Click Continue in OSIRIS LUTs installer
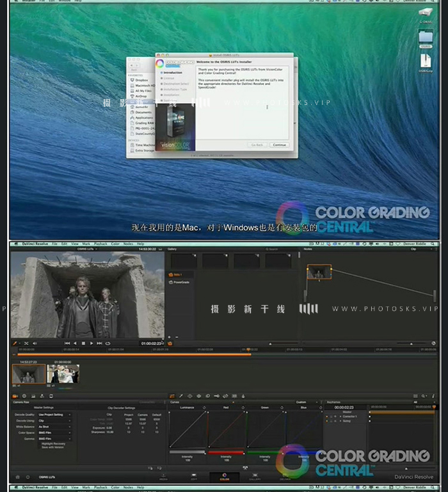448x492 pixels. [x=280, y=145]
